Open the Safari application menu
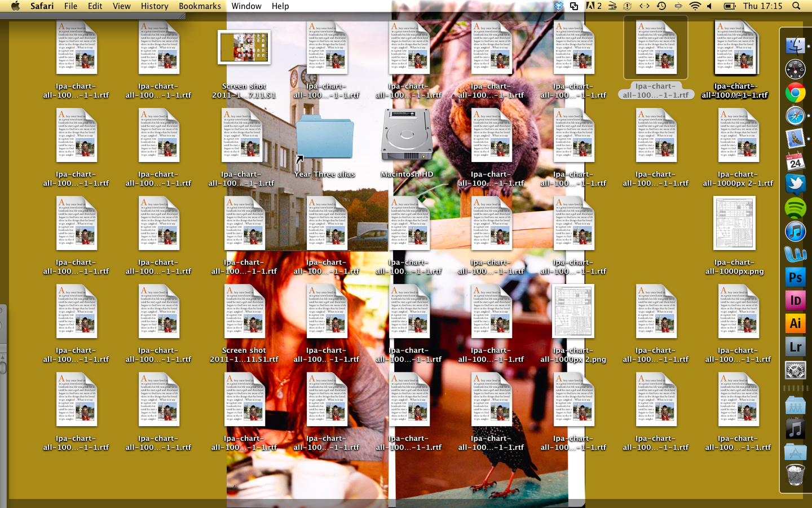 pos(42,6)
